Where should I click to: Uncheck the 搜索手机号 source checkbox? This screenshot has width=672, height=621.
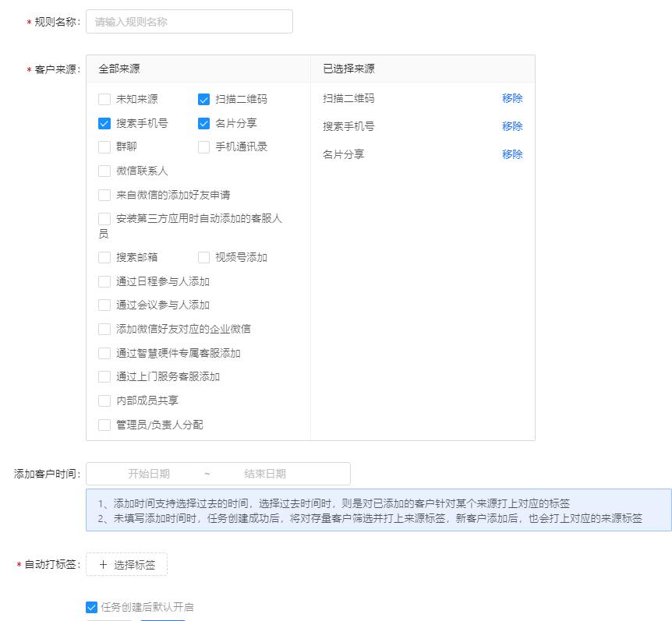[x=104, y=123]
